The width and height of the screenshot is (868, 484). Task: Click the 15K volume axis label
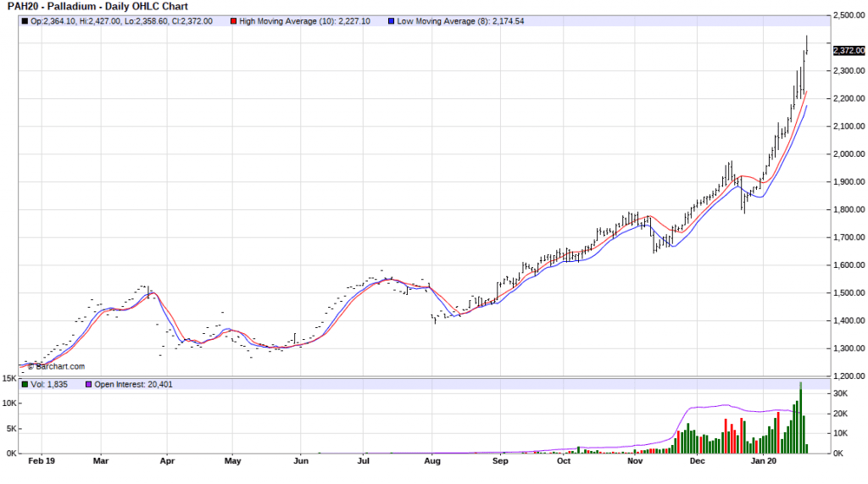coord(8,378)
